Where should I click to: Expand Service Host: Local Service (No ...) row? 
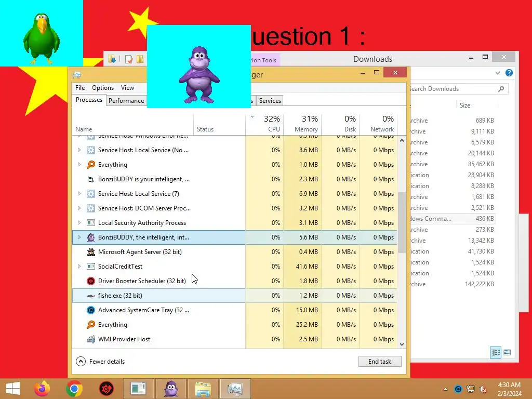(79, 150)
